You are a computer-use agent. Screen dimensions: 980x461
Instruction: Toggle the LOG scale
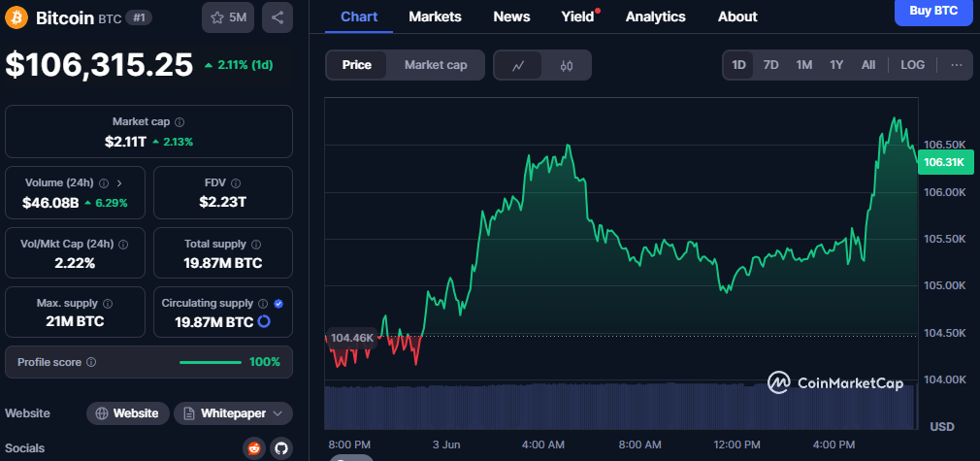(x=912, y=65)
